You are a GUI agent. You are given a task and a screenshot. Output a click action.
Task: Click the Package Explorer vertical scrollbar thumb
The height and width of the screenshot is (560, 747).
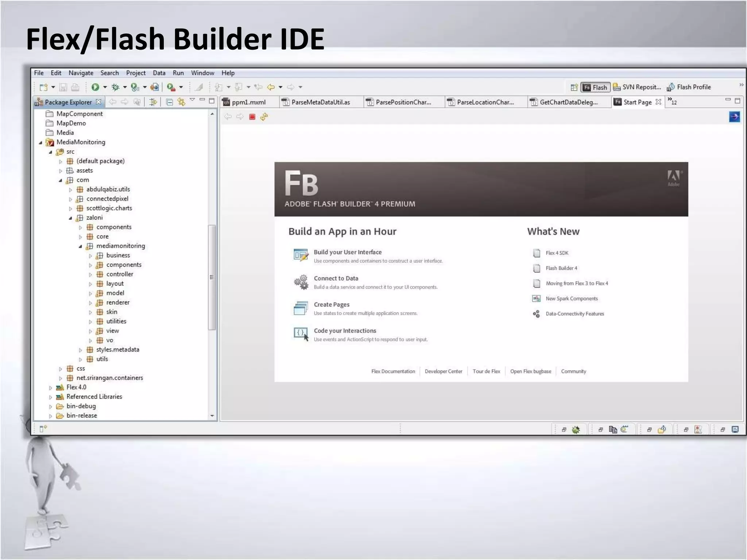click(x=212, y=277)
